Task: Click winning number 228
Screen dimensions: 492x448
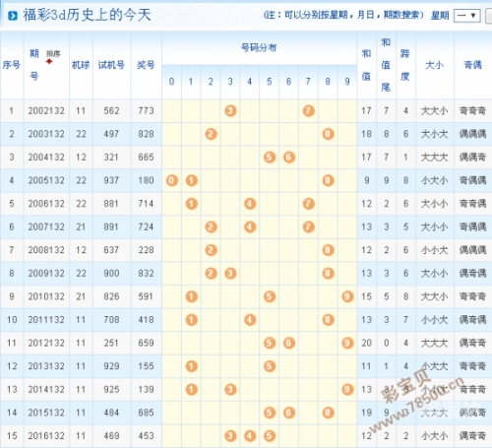Action: point(146,250)
